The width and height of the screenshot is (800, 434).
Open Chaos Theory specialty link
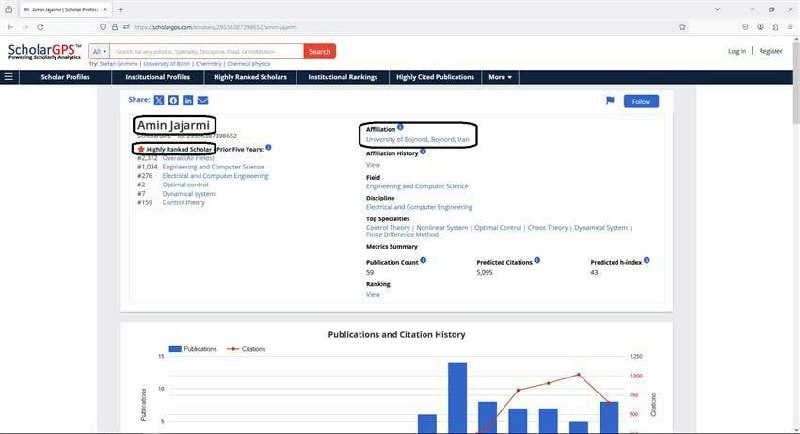[x=547, y=227]
